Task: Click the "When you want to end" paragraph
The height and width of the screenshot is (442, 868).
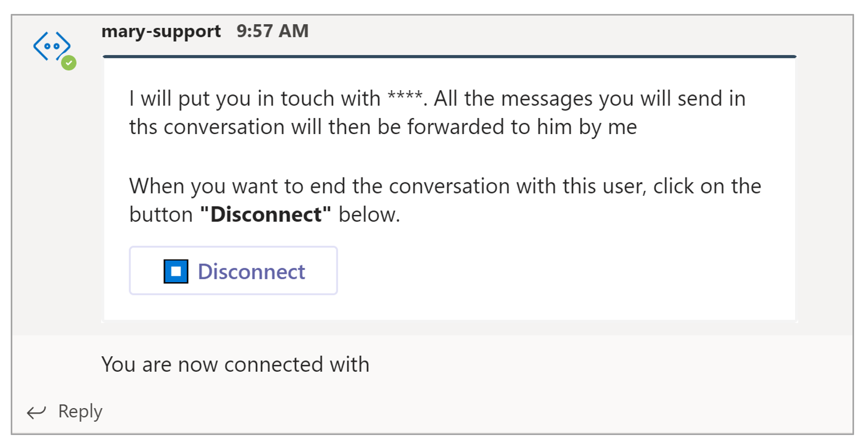Action: click(x=445, y=200)
